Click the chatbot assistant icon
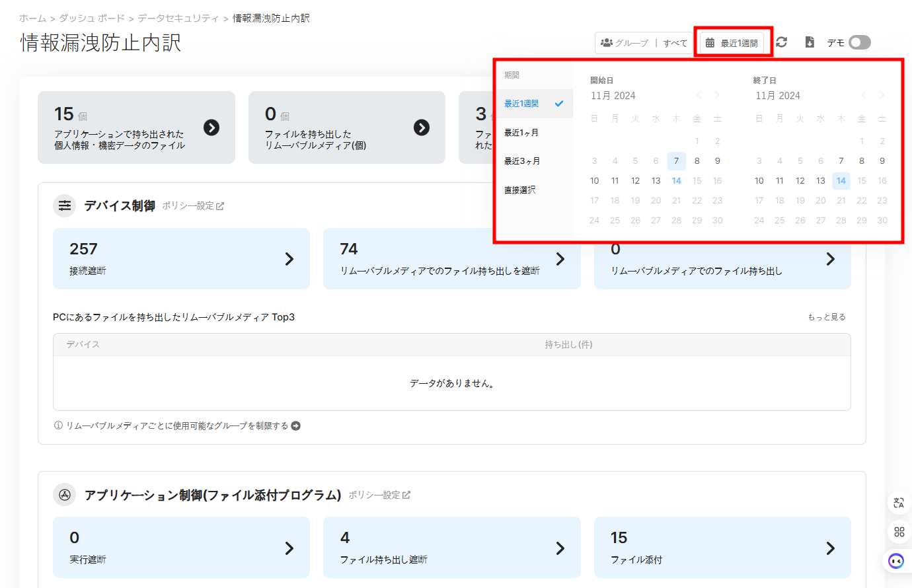The width and height of the screenshot is (912, 588). pos(896,561)
